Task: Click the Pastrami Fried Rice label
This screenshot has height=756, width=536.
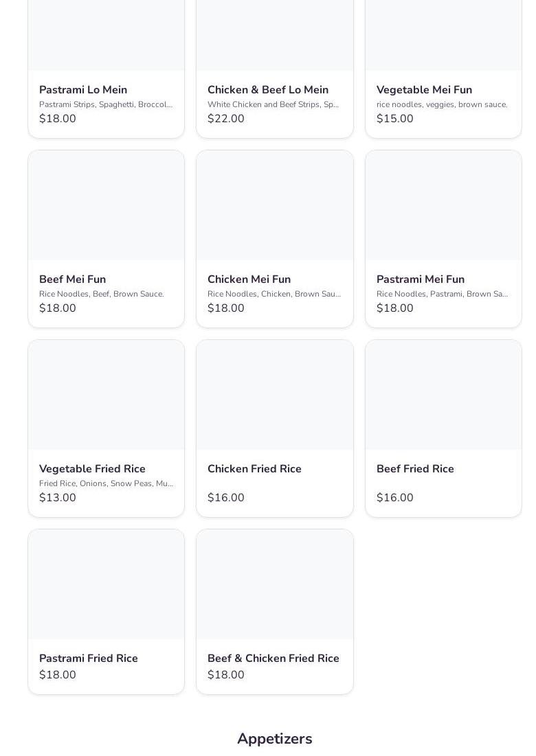Action: [x=89, y=658]
